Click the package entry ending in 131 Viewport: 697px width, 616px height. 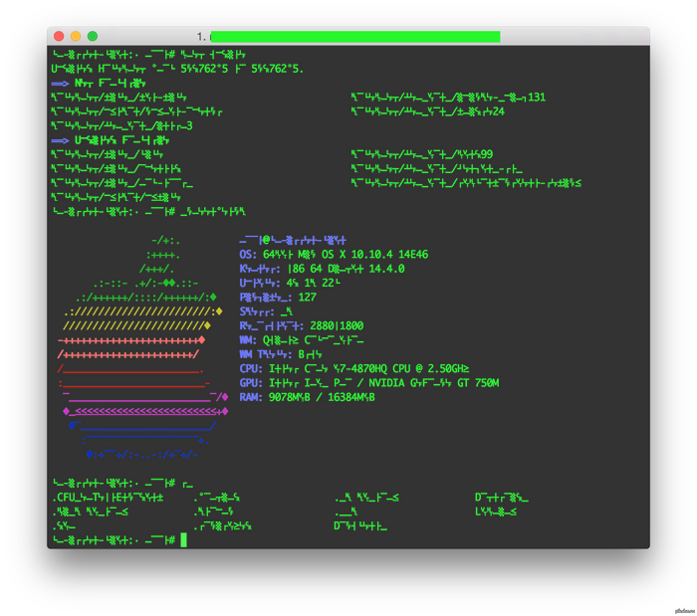(448, 98)
